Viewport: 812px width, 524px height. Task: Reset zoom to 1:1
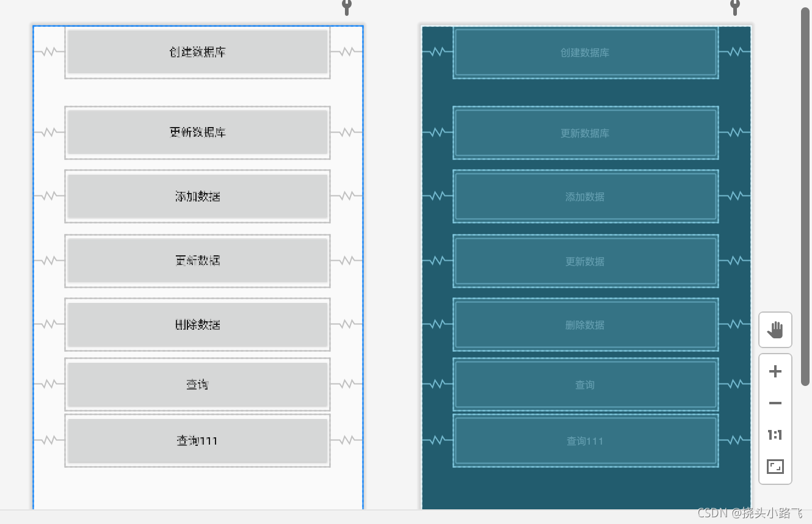pyautogui.click(x=775, y=435)
